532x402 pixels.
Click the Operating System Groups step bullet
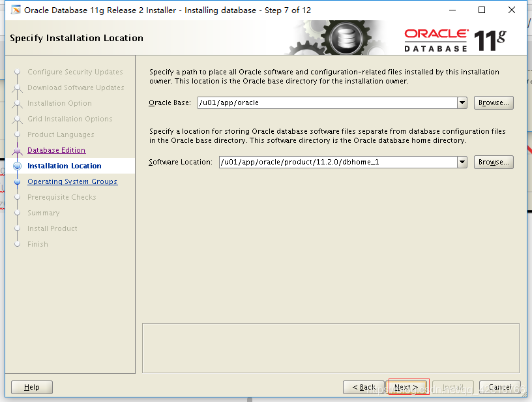click(18, 181)
